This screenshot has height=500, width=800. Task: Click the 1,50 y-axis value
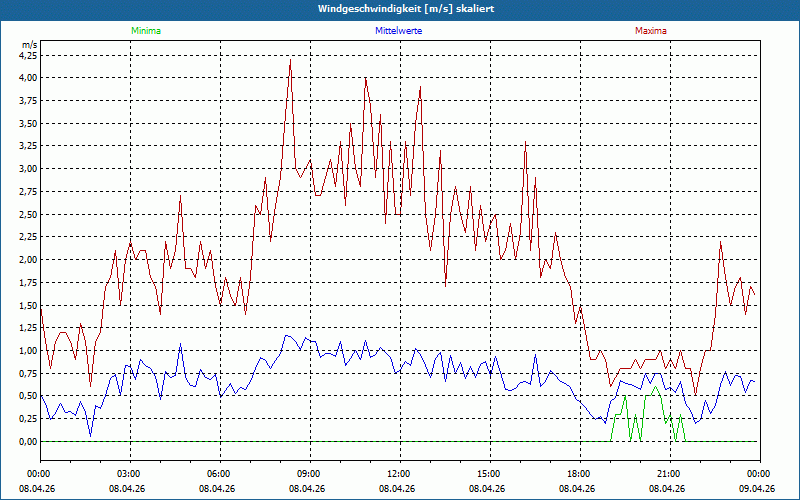[x=29, y=305]
